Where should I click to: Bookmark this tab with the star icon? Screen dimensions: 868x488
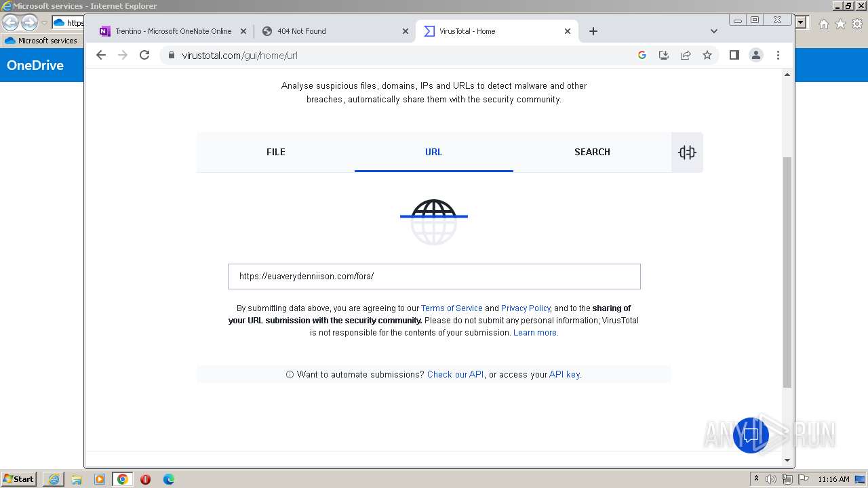pyautogui.click(x=707, y=55)
